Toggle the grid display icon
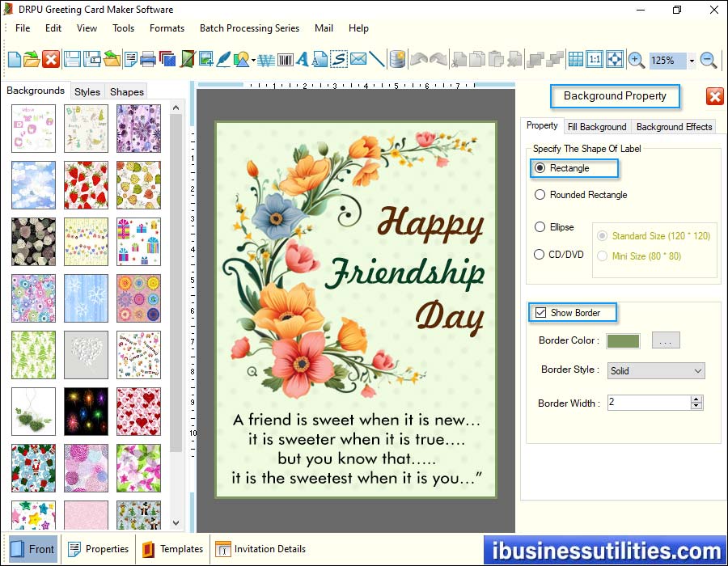This screenshot has height=566, width=728. coord(575,59)
